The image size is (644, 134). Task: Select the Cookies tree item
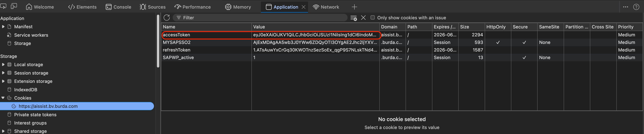tap(23, 98)
